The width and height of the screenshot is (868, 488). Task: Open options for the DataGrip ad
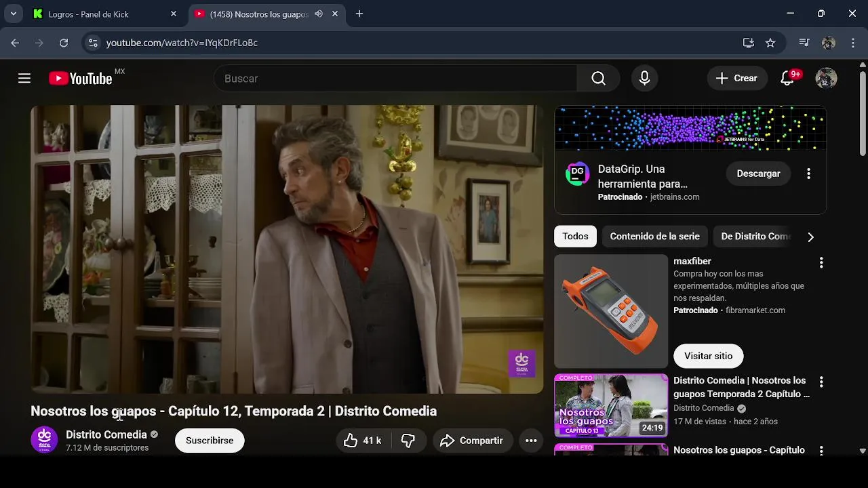pyautogui.click(x=808, y=174)
